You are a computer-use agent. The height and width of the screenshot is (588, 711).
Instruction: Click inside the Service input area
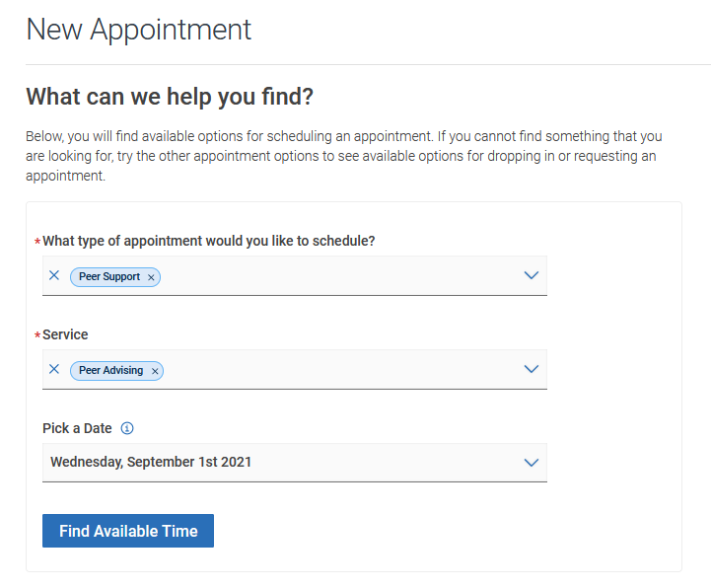coord(340,369)
